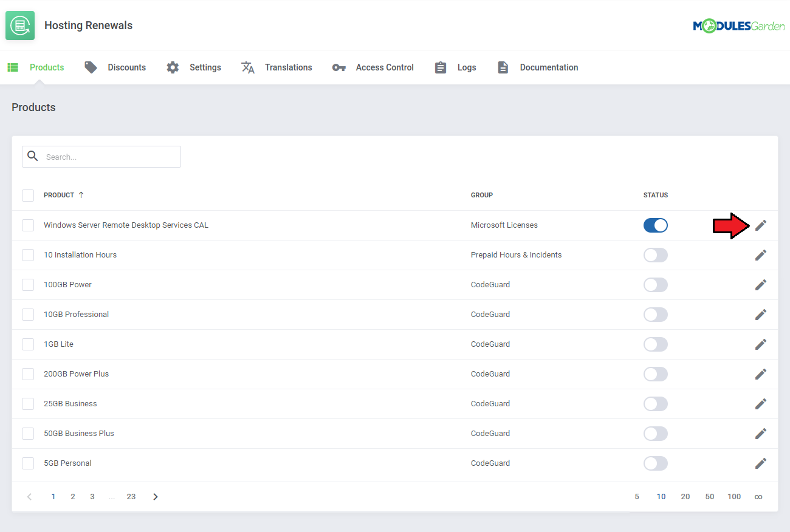Viewport: 790px width, 532px height.
Task: Open the edit pencil for 100GB Power
Action: tap(761, 285)
